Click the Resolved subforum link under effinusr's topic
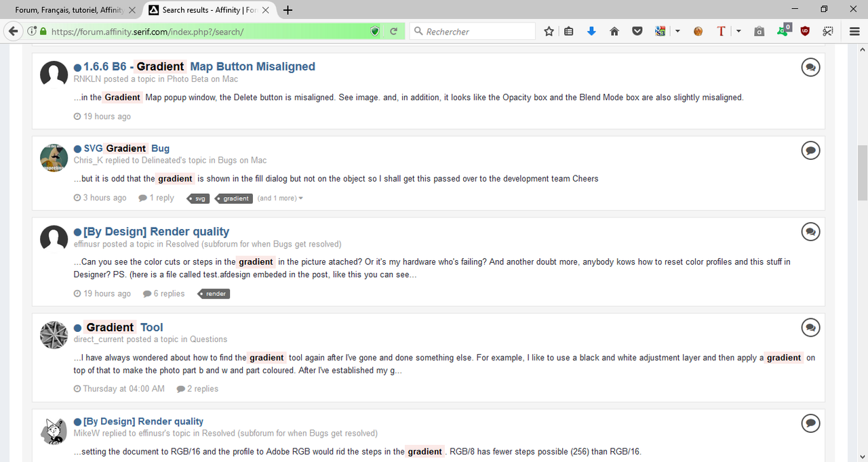This screenshot has height=462, width=868. (254, 244)
